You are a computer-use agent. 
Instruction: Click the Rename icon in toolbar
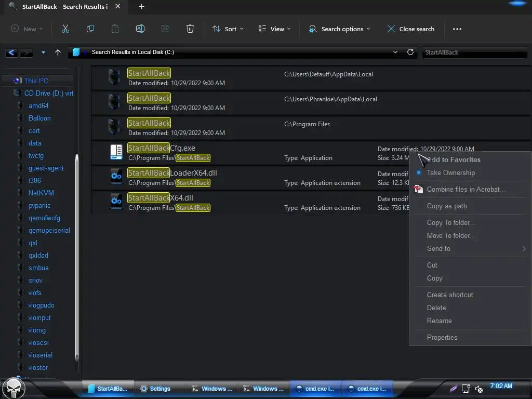[x=140, y=29]
